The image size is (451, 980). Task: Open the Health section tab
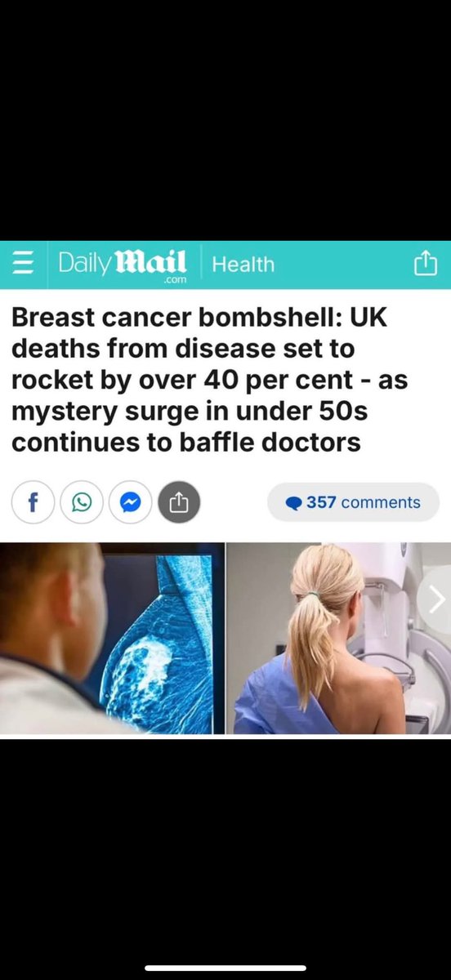(x=243, y=265)
